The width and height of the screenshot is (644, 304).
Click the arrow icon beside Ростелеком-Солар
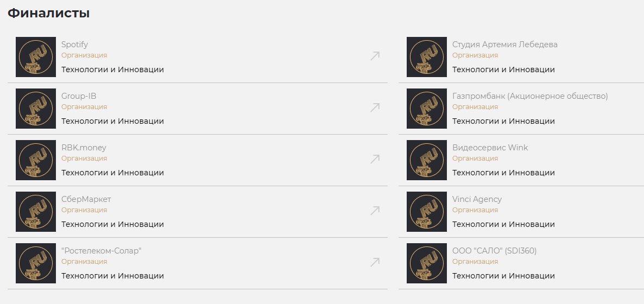click(x=375, y=262)
